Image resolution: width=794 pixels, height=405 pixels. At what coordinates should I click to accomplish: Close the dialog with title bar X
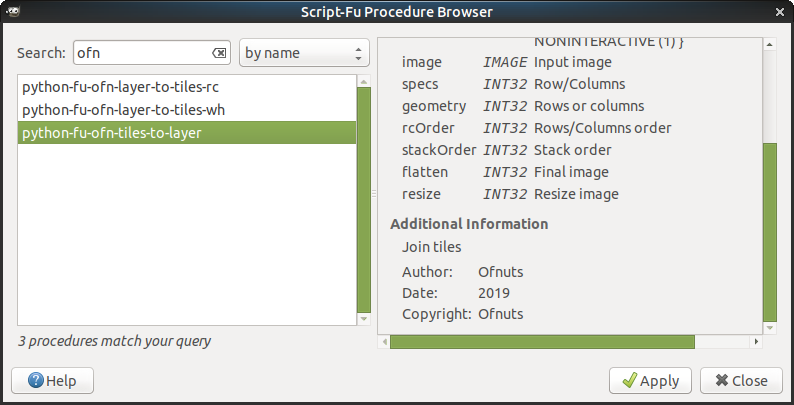pos(779,11)
